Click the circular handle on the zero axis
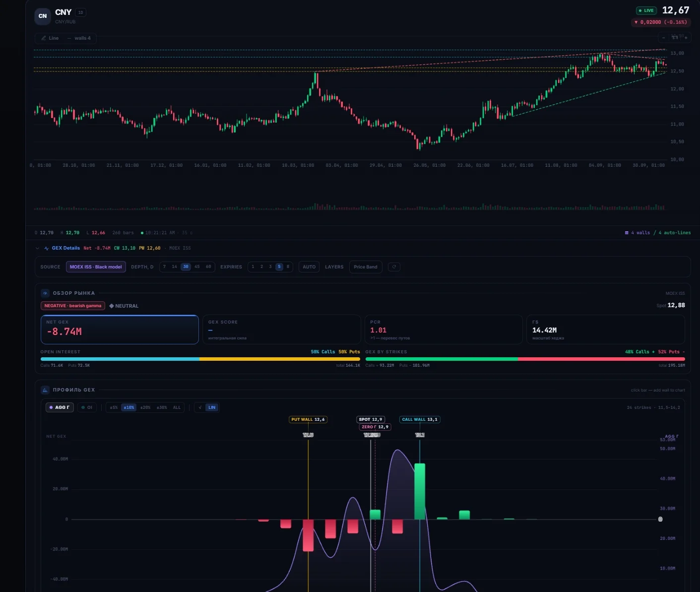Image resolution: width=700 pixels, height=592 pixels. [660, 519]
